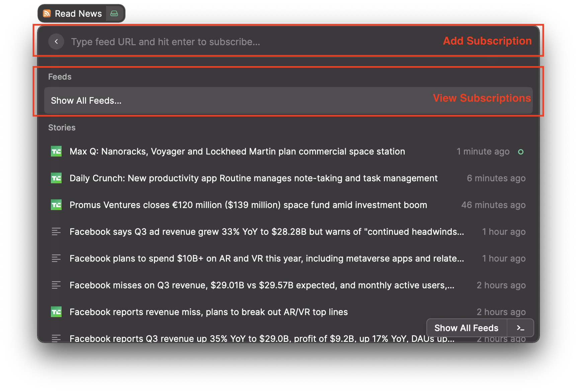
Task: Click the 6 minutes ago timestamp
Action: point(496,178)
